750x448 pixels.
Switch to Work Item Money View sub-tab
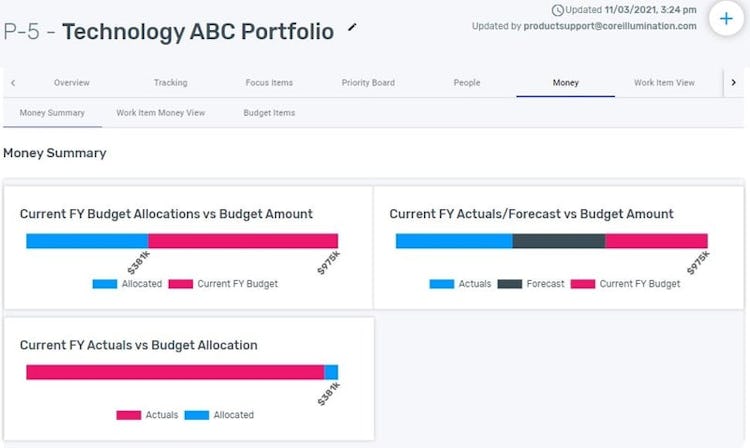pos(160,113)
